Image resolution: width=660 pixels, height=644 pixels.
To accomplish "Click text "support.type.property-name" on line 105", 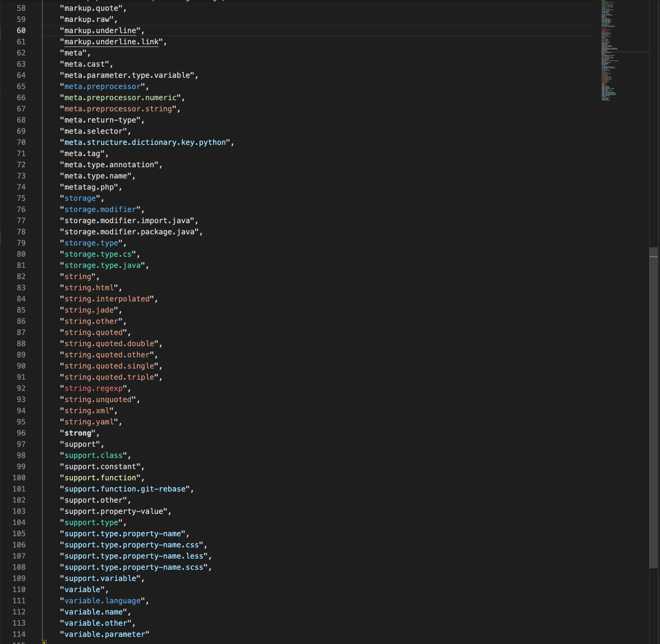I will pyautogui.click(x=123, y=534).
